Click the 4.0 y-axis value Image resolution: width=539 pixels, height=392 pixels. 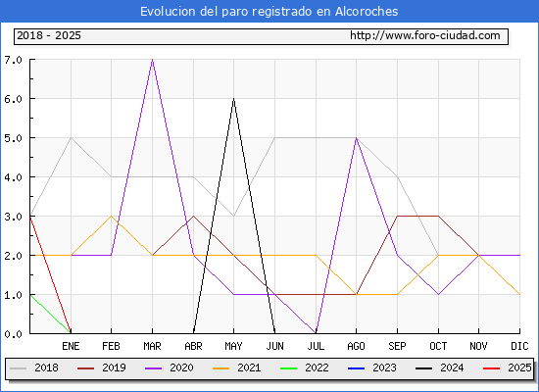tap(13, 177)
